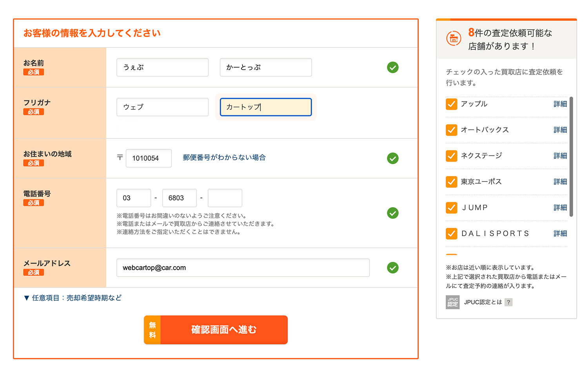This screenshot has height=392, width=588.
Task: Focus the furigana field containing ウェブ
Action: 162,107
